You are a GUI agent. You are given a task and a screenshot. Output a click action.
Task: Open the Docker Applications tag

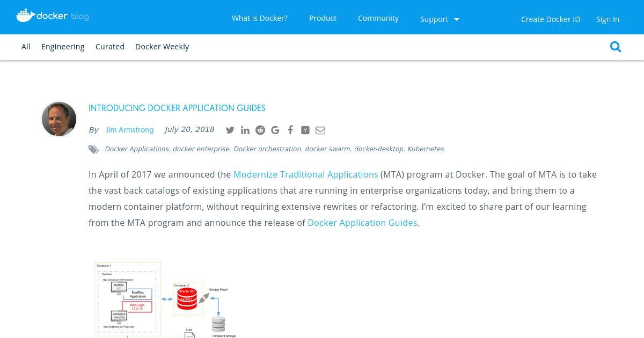[137, 149]
